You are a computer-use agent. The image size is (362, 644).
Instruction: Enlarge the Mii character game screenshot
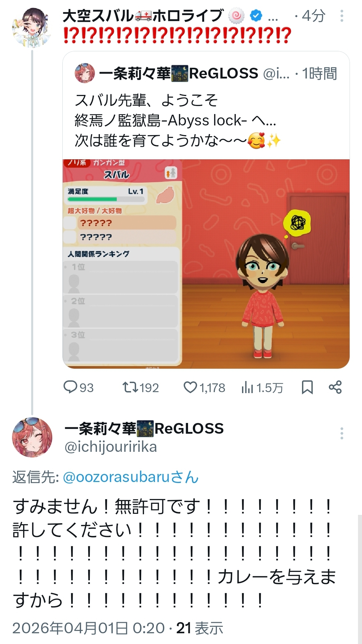pyautogui.click(x=206, y=264)
